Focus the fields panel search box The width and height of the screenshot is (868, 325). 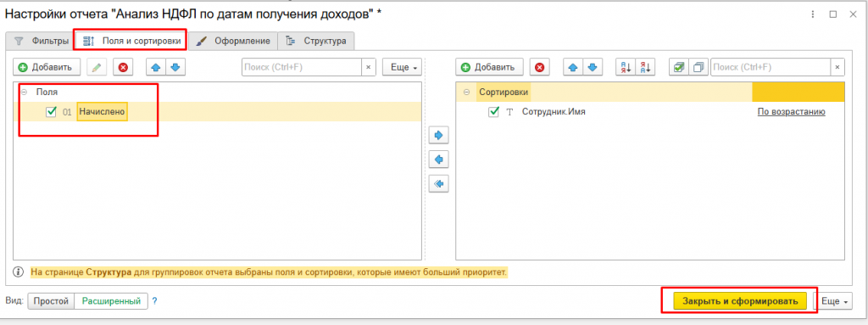coord(302,67)
